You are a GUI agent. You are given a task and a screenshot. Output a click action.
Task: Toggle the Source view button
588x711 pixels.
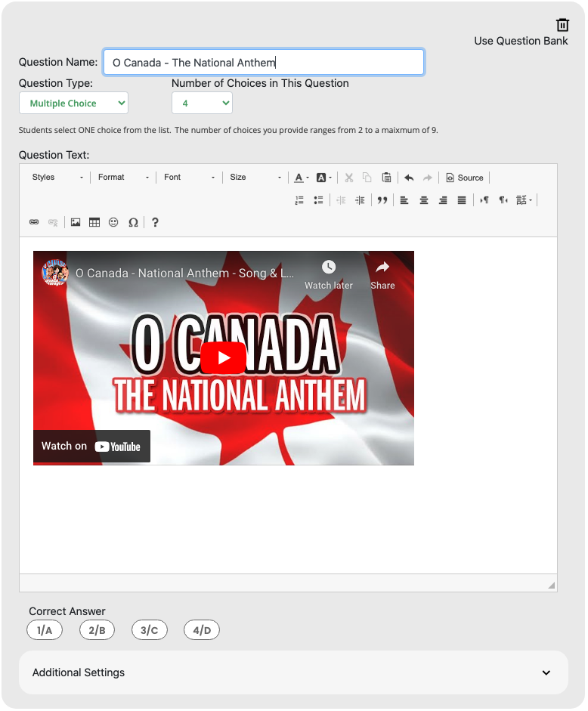[x=465, y=178]
